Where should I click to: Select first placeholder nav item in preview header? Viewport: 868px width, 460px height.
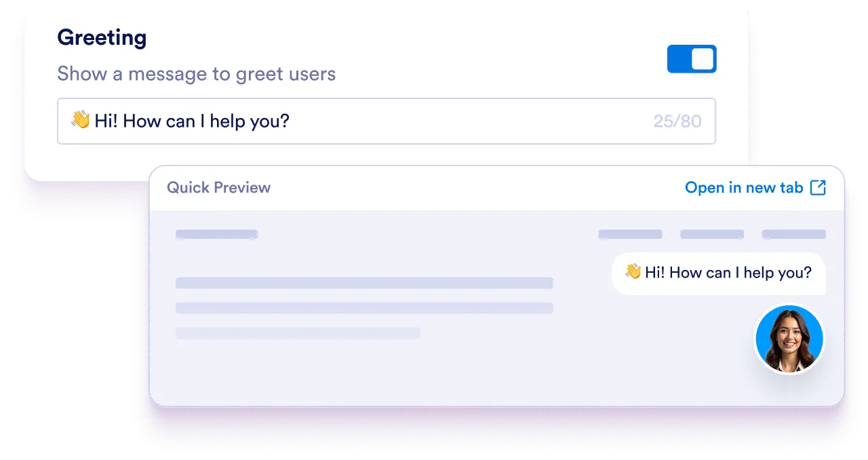click(x=630, y=235)
